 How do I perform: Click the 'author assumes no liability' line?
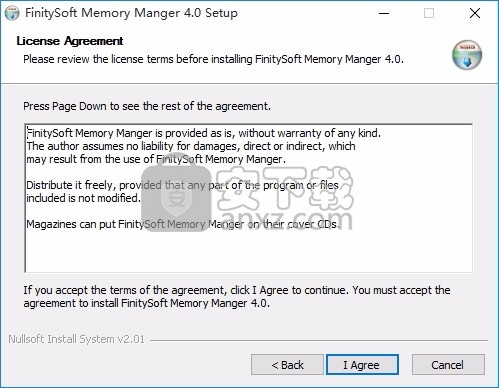tap(191, 146)
